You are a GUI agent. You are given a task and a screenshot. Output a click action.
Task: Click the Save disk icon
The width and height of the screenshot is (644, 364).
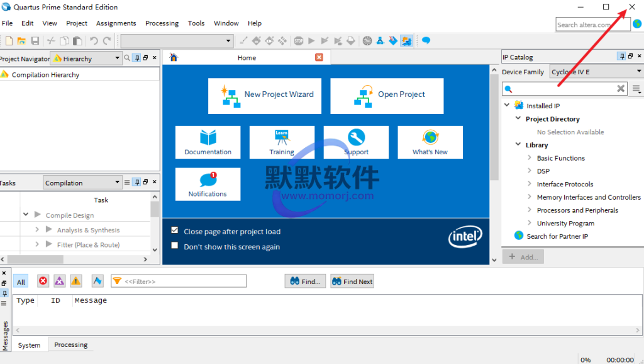pos(35,41)
